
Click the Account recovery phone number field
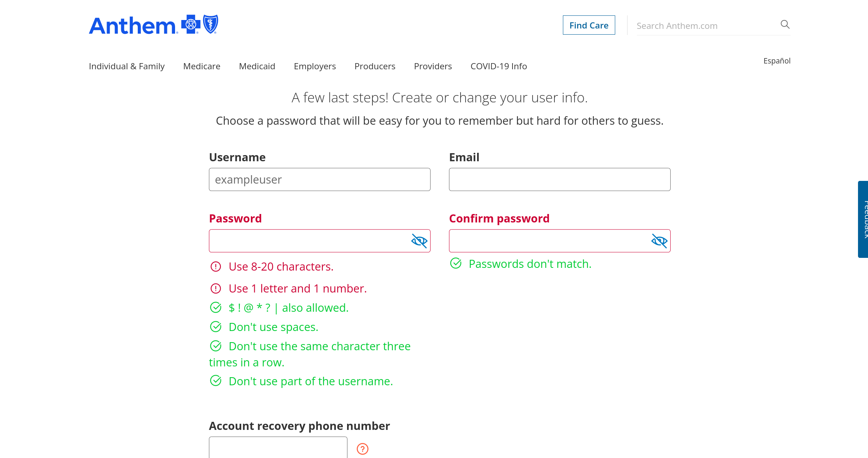pos(278,448)
